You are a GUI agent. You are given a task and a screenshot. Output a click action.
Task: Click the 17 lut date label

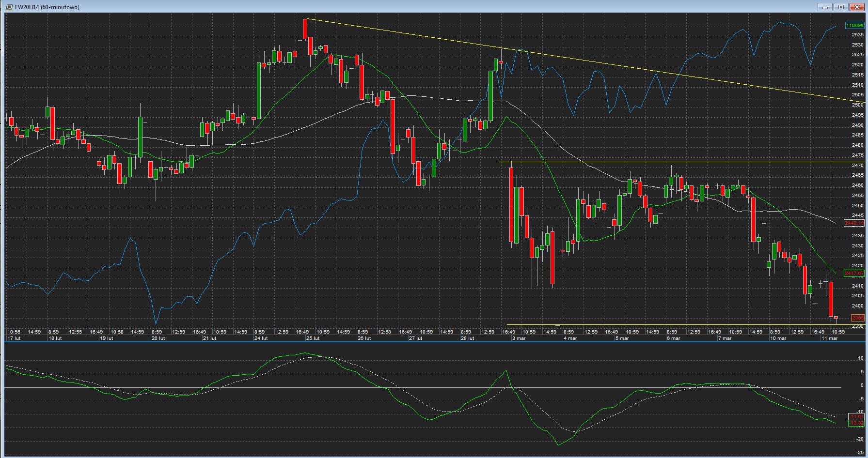point(14,338)
